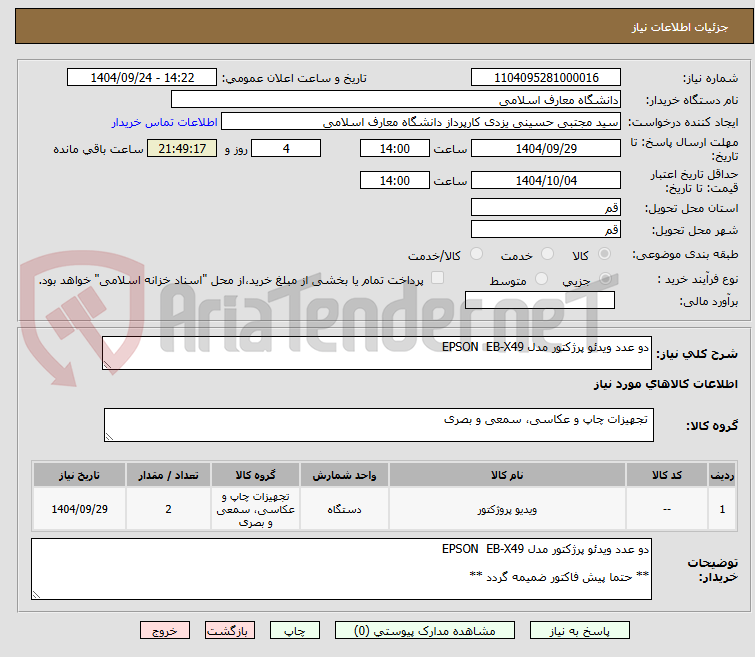Select the خدمت radio button

click(x=547, y=254)
